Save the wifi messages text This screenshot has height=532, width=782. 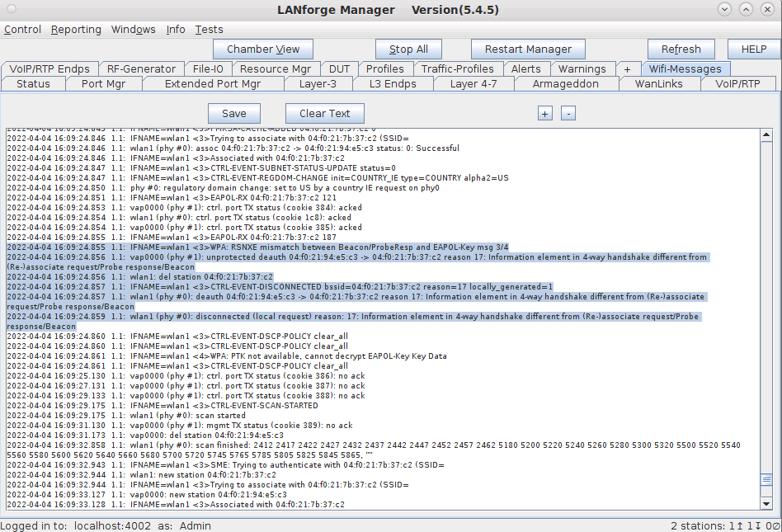(234, 114)
